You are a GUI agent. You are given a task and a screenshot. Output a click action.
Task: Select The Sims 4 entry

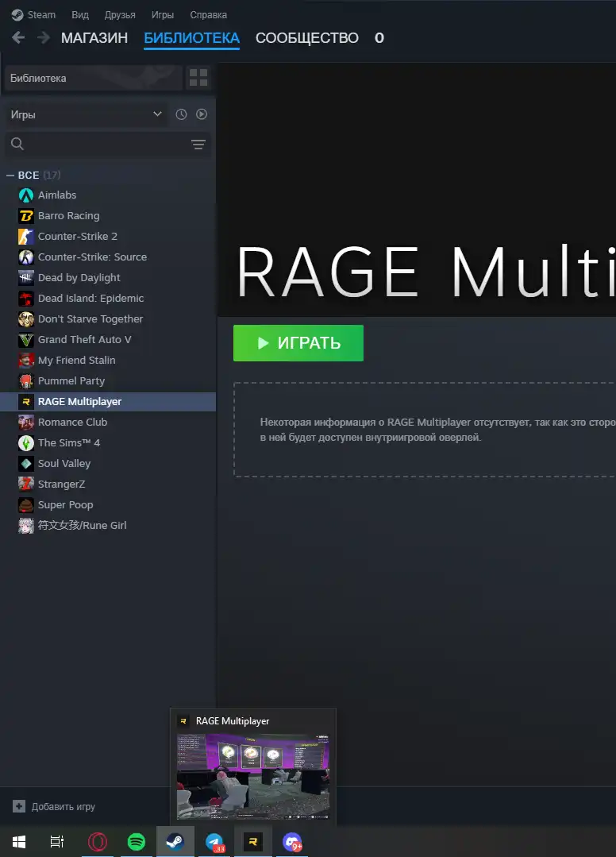[x=108, y=442]
